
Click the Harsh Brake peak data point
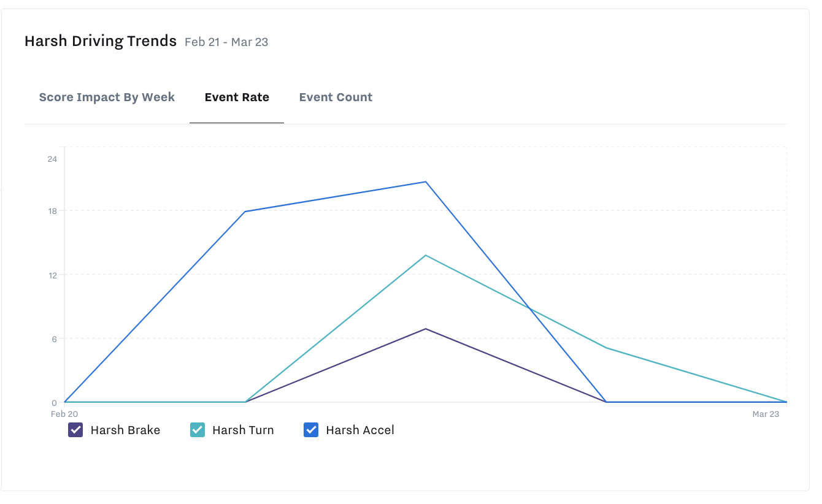425,329
